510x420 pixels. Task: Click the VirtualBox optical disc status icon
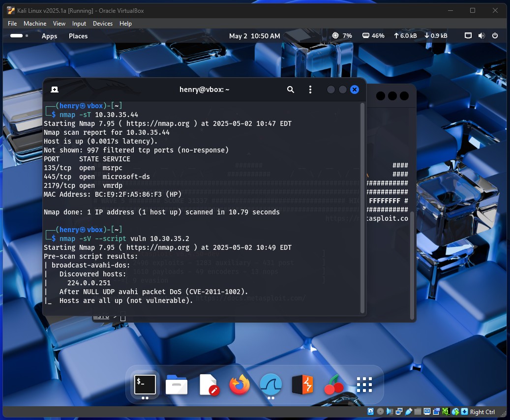click(x=380, y=412)
